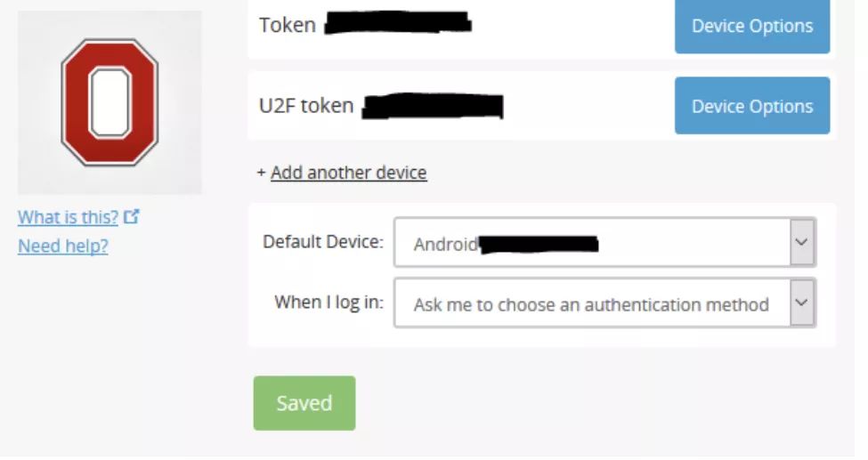
Task: Click the chevron arrow of Default Device dropdown
Action: click(802, 242)
